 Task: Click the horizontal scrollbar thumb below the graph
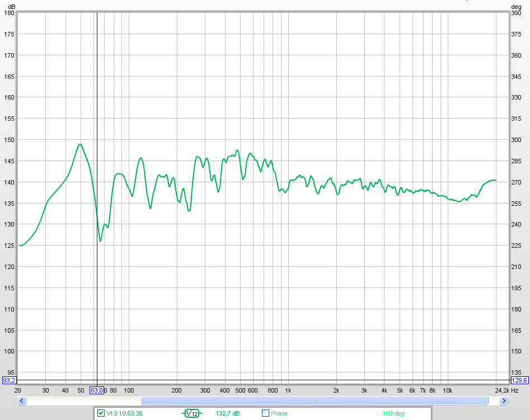tap(315, 401)
